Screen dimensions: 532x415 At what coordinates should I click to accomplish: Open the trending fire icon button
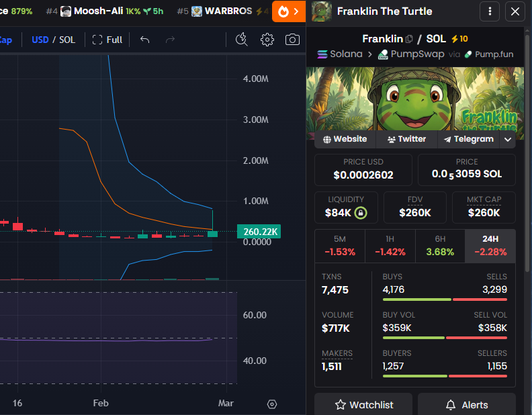click(x=288, y=11)
